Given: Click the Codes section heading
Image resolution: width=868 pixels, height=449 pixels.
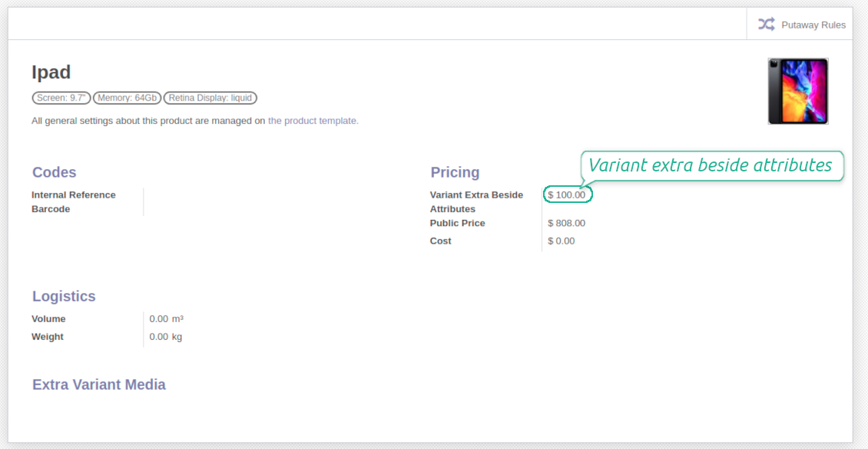Looking at the screenshot, I should (55, 172).
